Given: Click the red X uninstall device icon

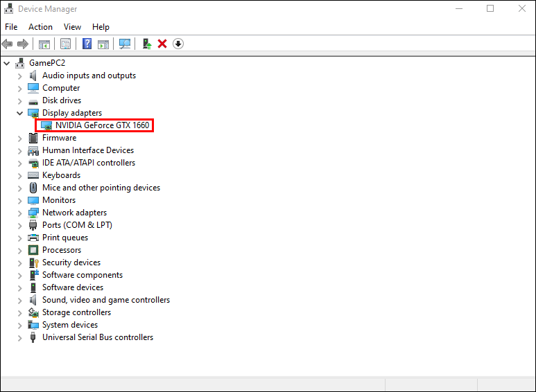Looking at the screenshot, I should [162, 44].
